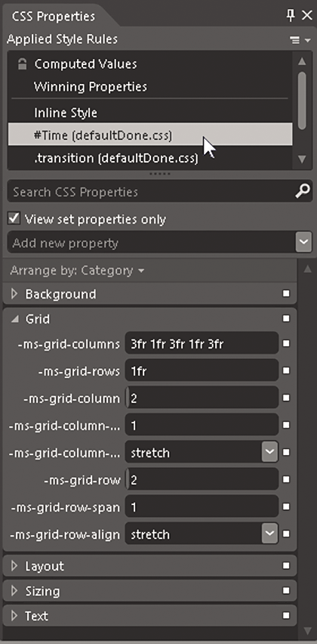The width and height of the screenshot is (317, 644).
Task: Click the Applied Style Rules heading
Action: point(63,39)
